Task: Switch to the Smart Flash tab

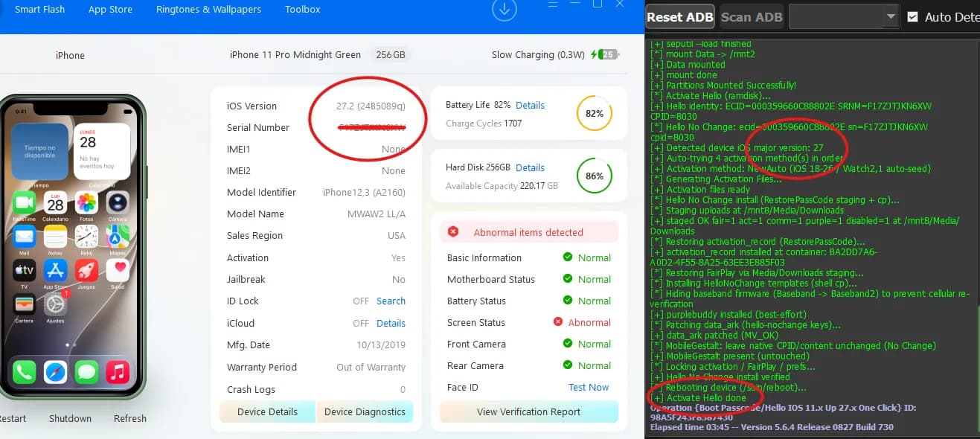Action: [40, 10]
